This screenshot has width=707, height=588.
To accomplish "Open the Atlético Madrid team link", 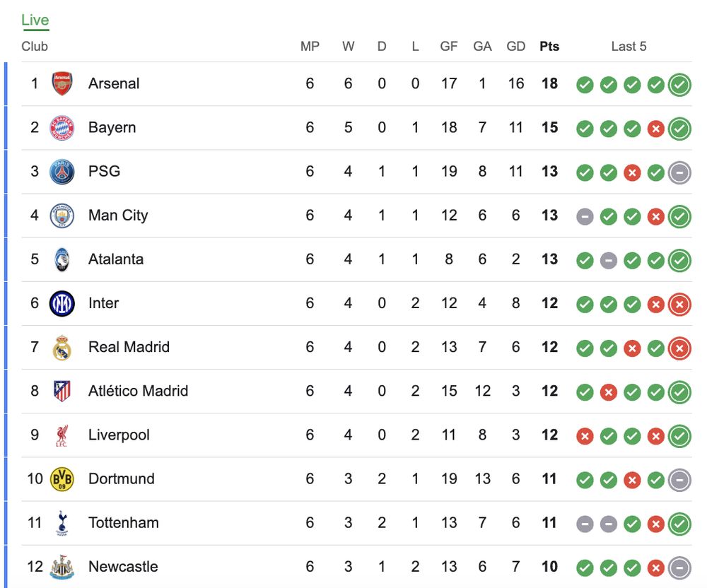I will click(x=138, y=391).
